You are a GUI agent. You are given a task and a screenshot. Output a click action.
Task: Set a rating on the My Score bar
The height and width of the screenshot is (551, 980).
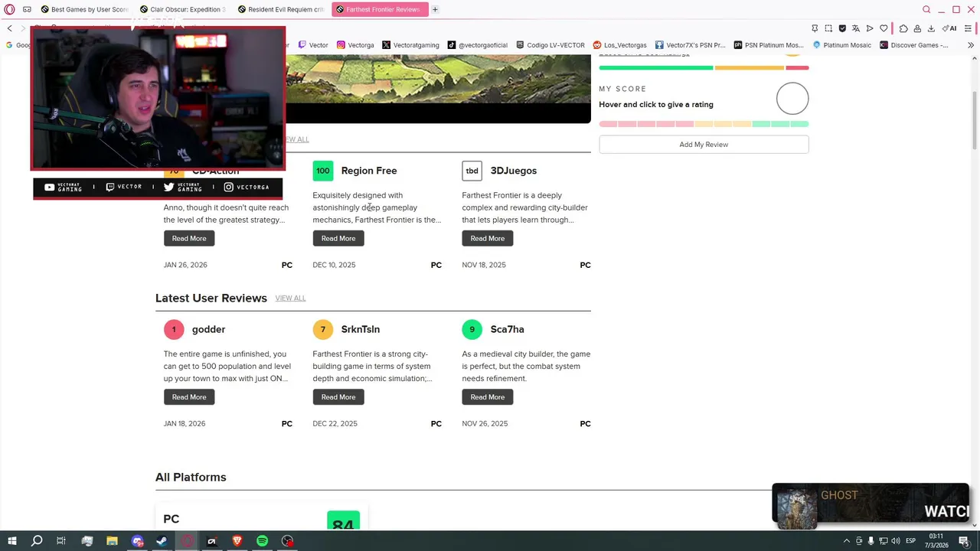point(704,124)
